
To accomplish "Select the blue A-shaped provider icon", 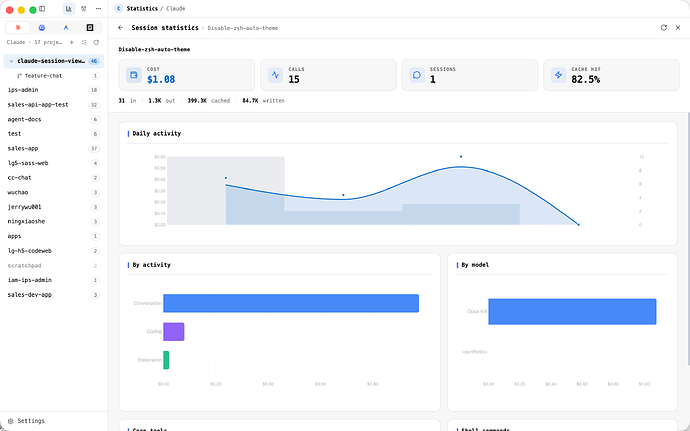I will pyautogui.click(x=66, y=28).
